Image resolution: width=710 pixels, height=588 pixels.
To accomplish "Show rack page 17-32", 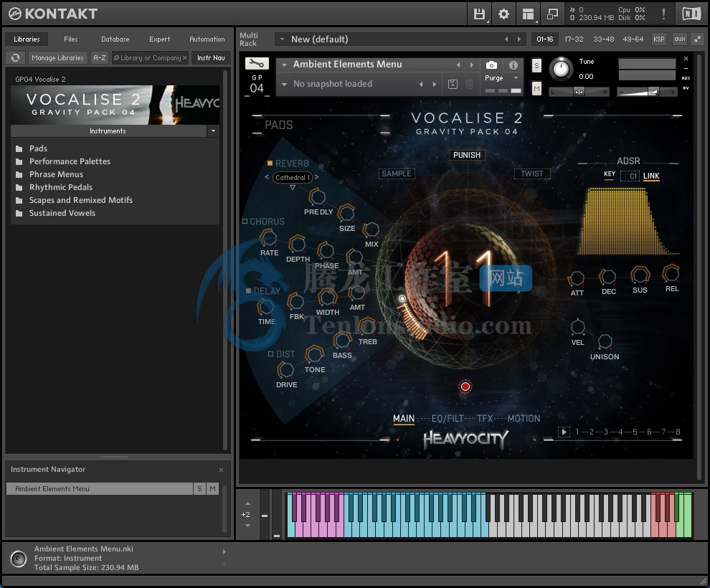I will pos(574,39).
